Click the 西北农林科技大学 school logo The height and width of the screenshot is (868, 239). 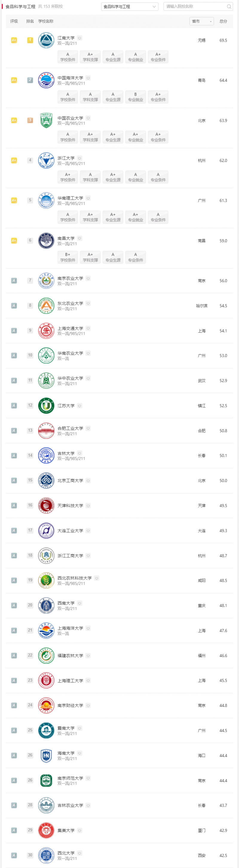tap(46, 580)
